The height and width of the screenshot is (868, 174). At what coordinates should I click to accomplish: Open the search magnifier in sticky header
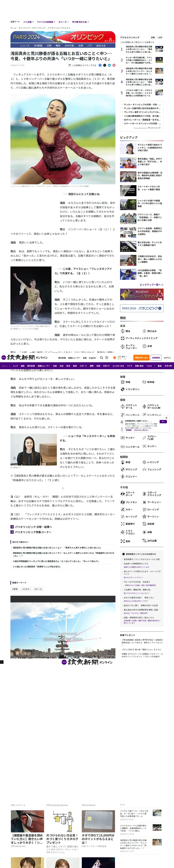click(x=101, y=357)
